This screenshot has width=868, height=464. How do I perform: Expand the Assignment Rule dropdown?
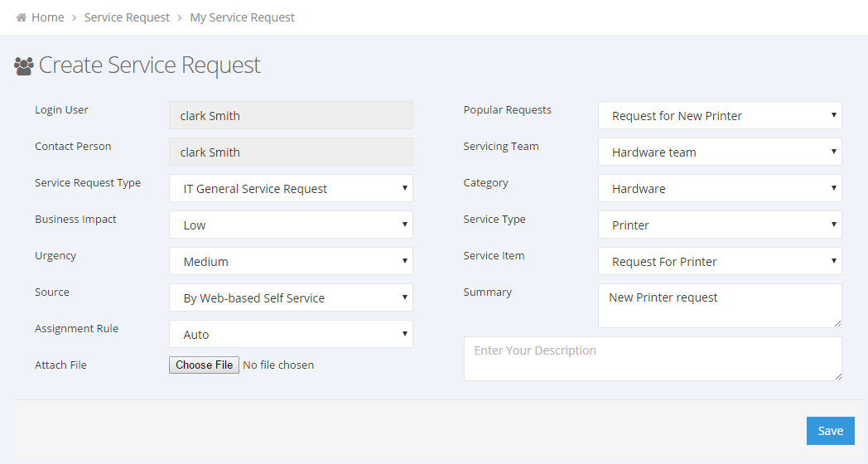[x=291, y=334]
